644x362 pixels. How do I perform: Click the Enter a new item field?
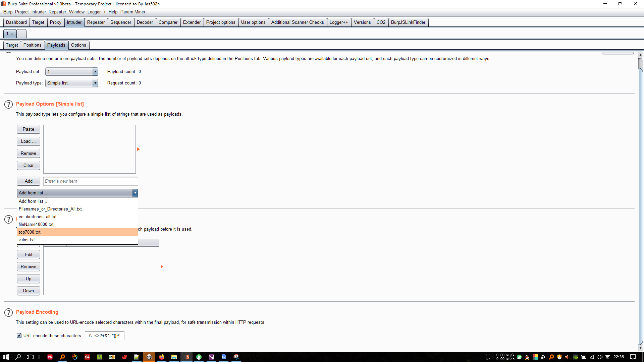pyautogui.click(x=91, y=181)
